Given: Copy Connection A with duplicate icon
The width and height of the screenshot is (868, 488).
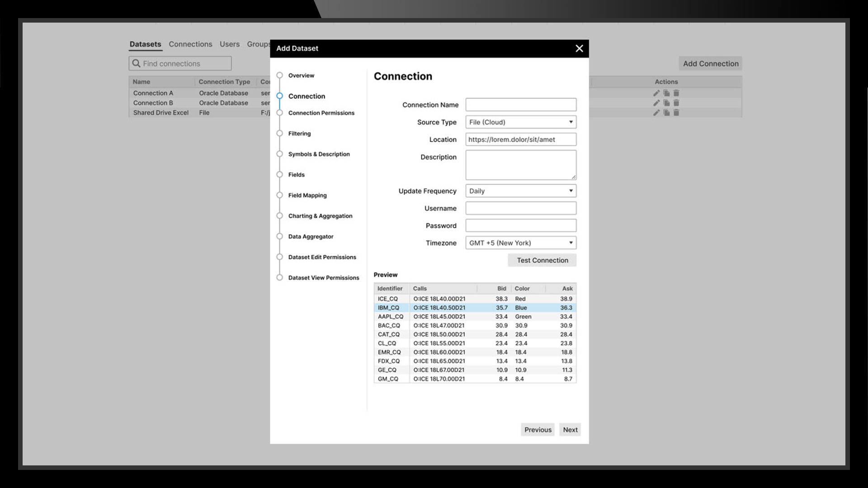Looking at the screenshot, I should pos(666,93).
